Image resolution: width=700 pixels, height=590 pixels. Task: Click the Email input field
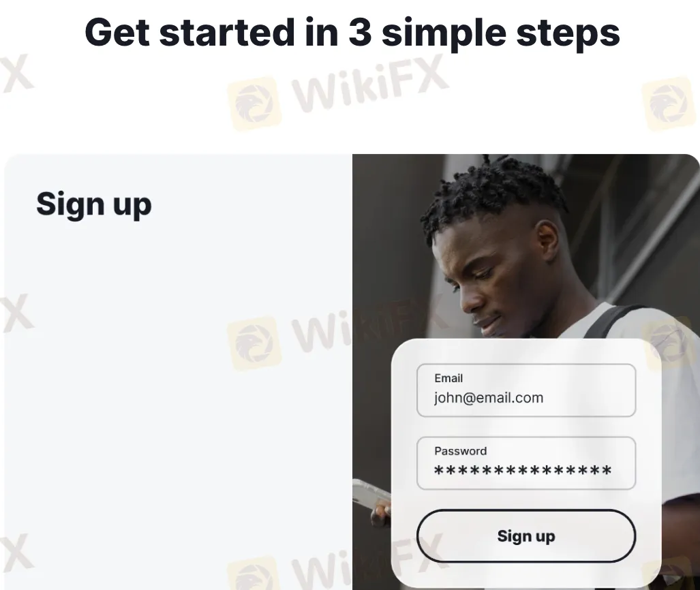click(x=526, y=390)
